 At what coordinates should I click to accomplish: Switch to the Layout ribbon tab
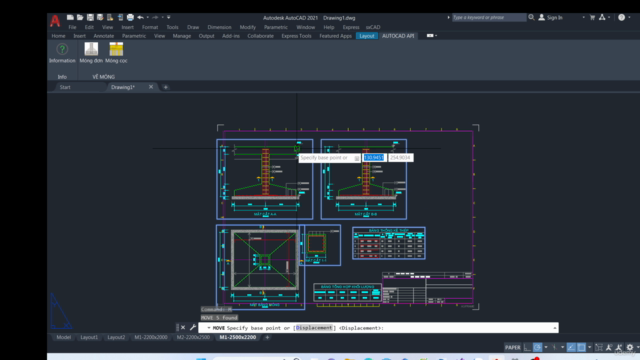pyautogui.click(x=367, y=36)
